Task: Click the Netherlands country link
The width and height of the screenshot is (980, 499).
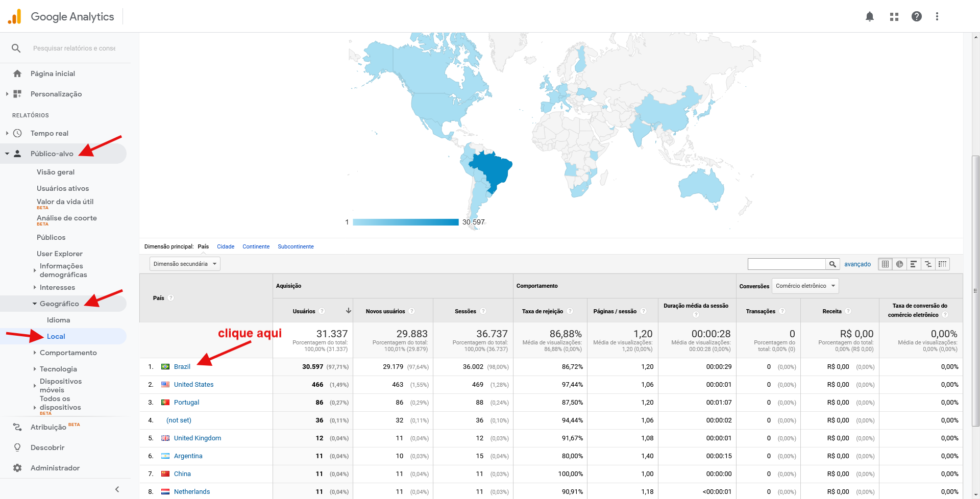Action: (192, 492)
